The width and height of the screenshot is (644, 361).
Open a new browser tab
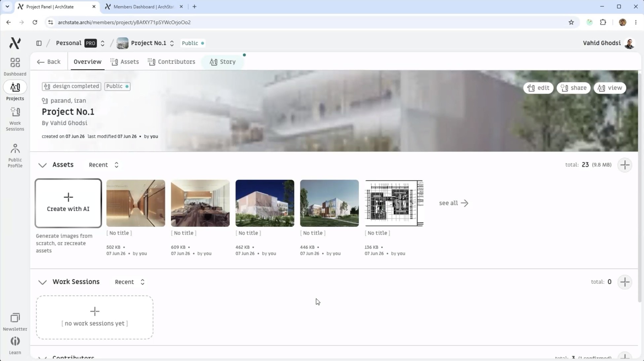(x=194, y=7)
